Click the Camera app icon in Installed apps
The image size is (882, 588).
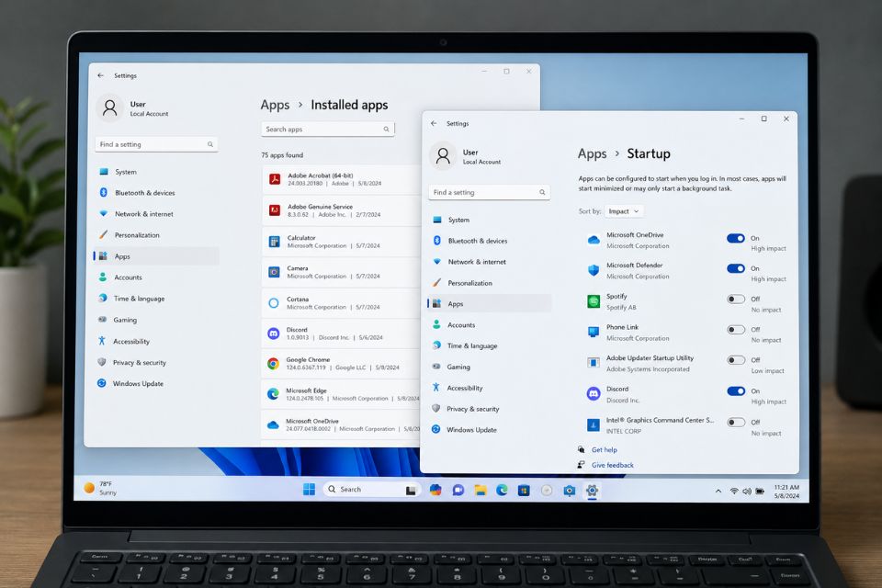point(274,272)
